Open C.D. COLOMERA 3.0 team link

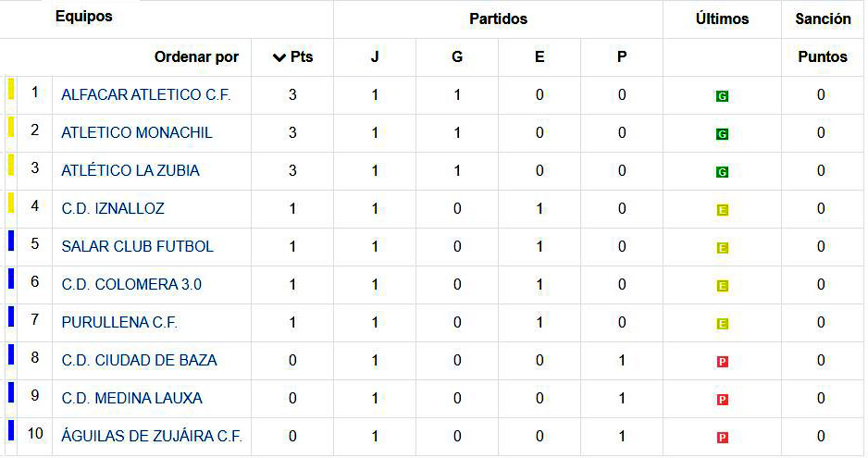pos(131,284)
